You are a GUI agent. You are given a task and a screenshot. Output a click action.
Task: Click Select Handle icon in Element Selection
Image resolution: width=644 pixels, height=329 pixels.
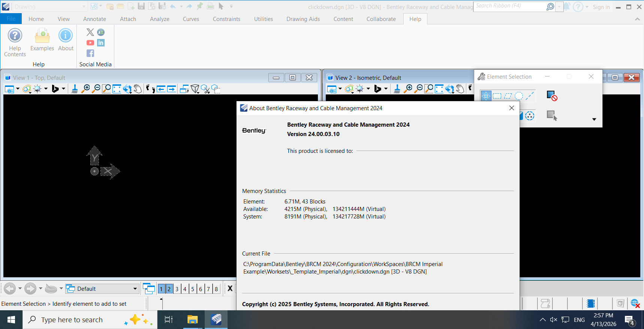[x=552, y=116]
